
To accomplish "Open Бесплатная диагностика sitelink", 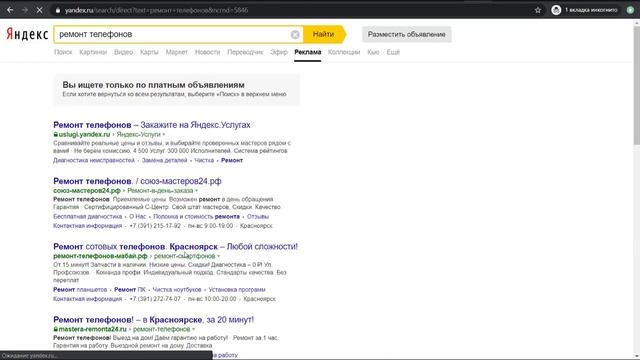I will click(x=88, y=217).
